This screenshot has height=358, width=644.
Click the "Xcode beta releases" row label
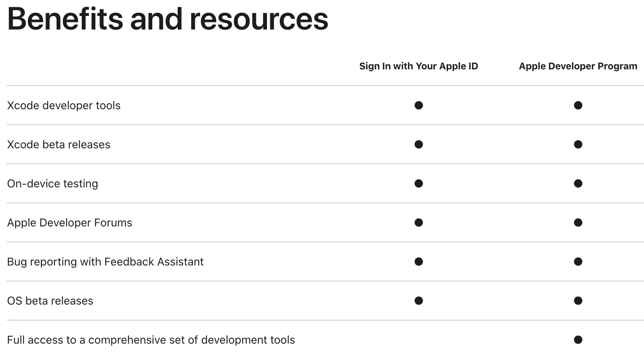pyautogui.click(x=59, y=145)
